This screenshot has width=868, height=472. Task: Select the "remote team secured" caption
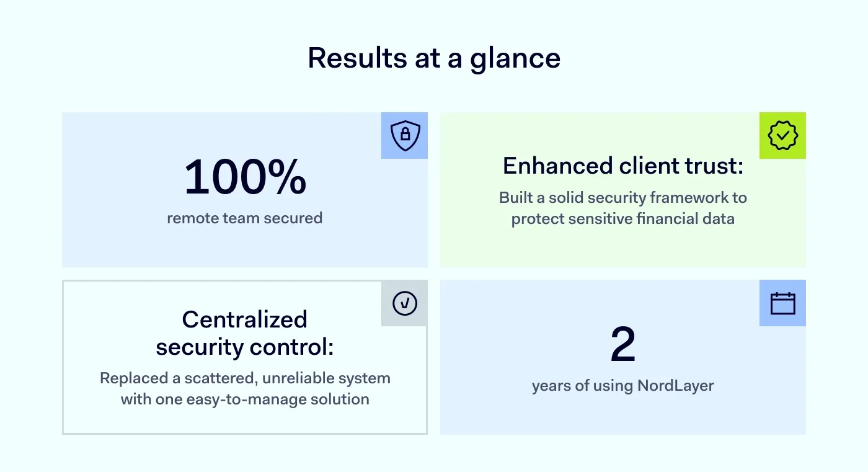tap(245, 218)
